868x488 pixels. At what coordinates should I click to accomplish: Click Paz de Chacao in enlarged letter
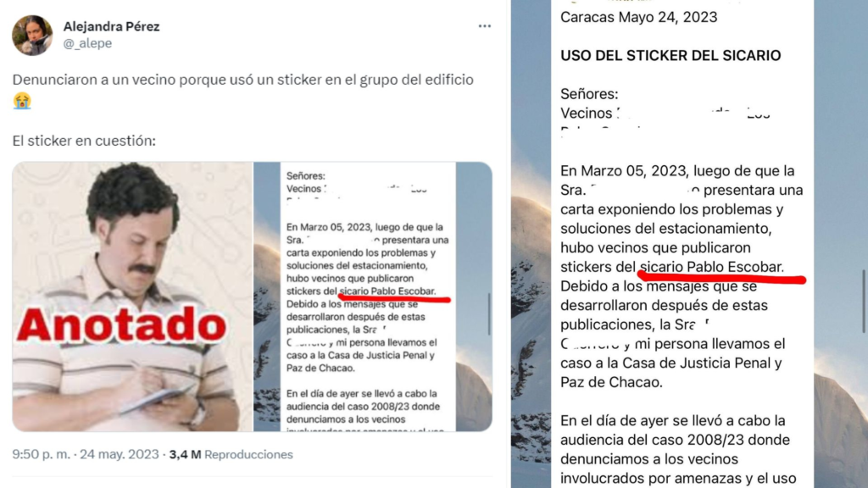(x=611, y=382)
